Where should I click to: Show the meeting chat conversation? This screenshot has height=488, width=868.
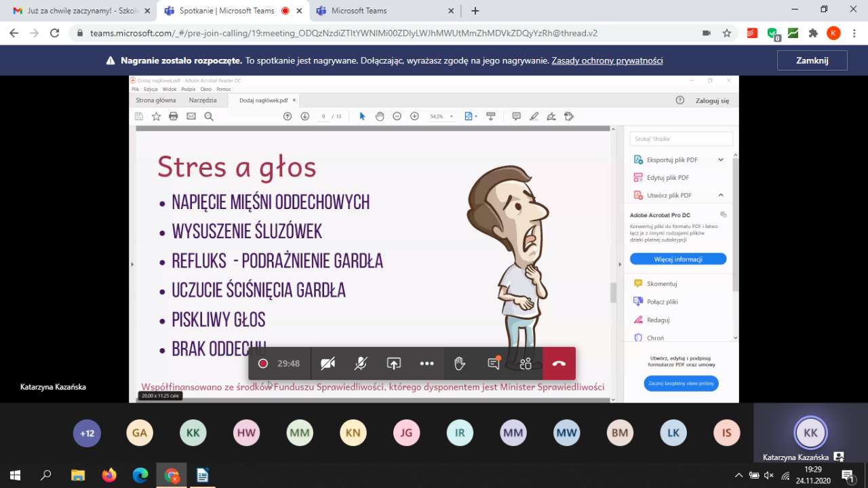tap(493, 364)
